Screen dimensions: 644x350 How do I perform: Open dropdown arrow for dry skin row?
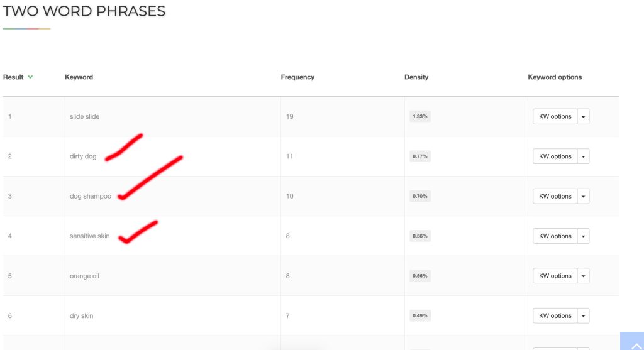[x=584, y=316]
